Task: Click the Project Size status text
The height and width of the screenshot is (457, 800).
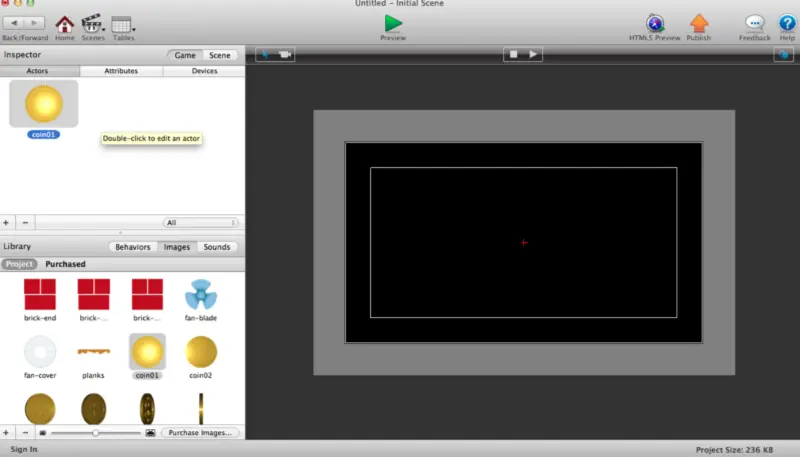Action: point(734,450)
